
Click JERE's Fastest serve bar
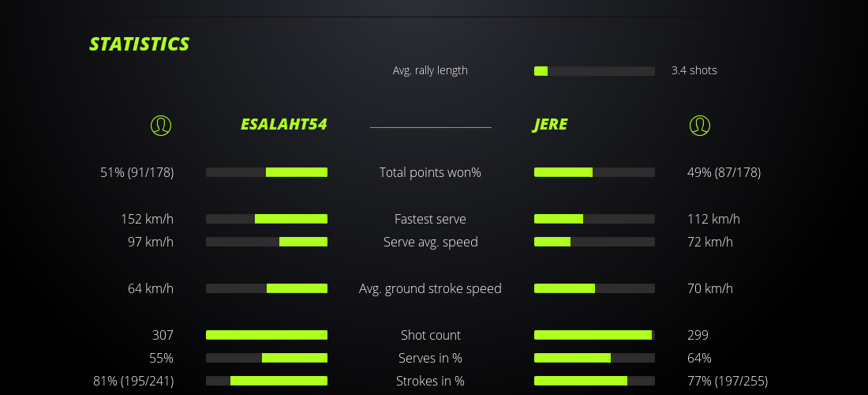pyautogui.click(x=594, y=219)
